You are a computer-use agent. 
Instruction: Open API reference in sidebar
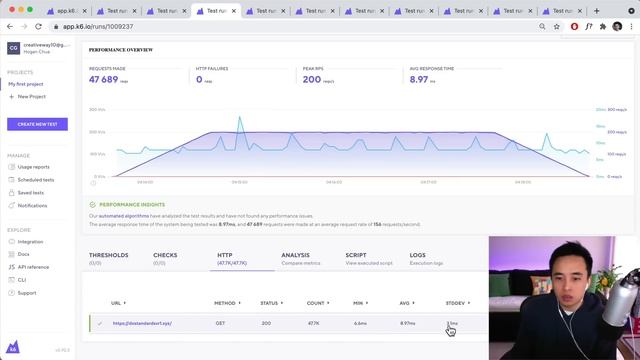(33, 267)
